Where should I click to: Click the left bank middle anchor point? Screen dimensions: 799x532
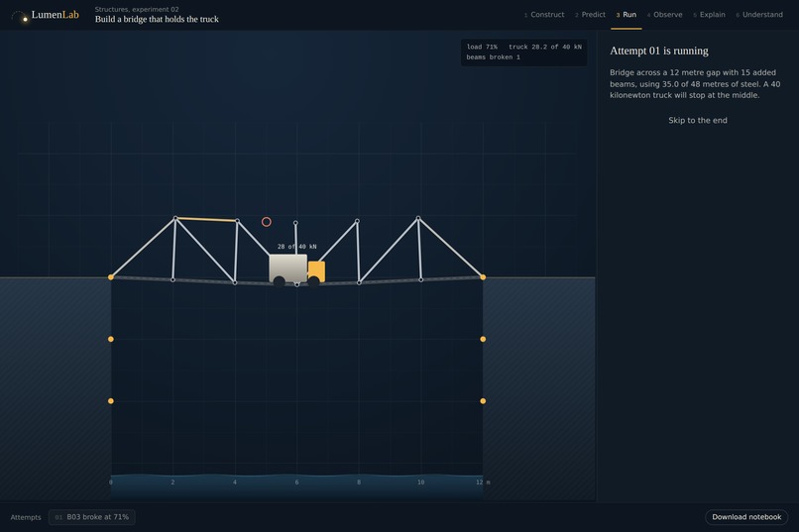(111, 339)
